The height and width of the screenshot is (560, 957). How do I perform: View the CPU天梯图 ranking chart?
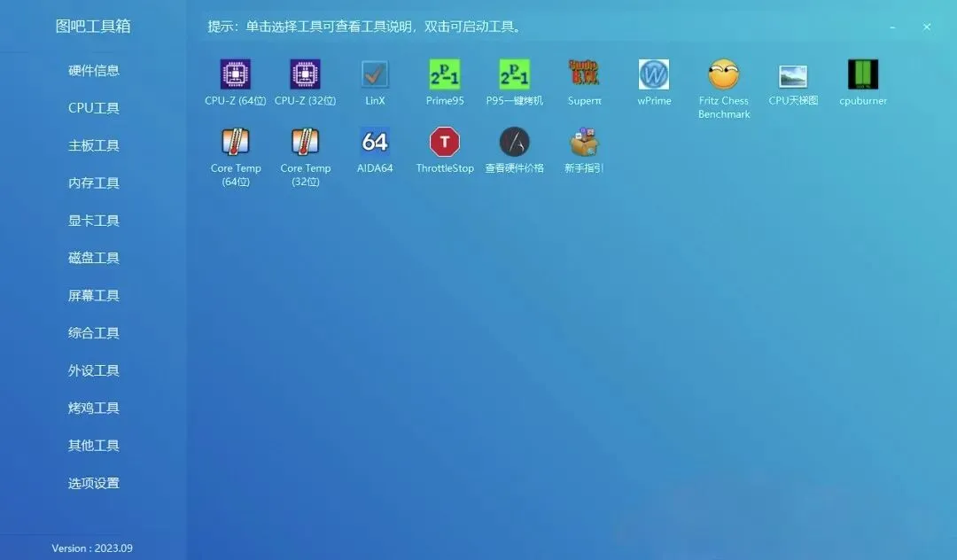coord(793,76)
